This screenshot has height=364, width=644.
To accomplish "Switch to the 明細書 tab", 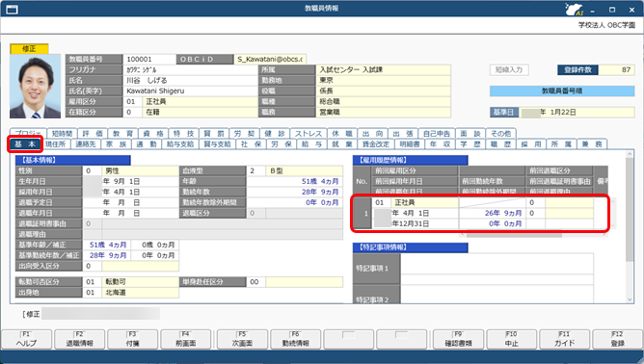I will [410, 144].
